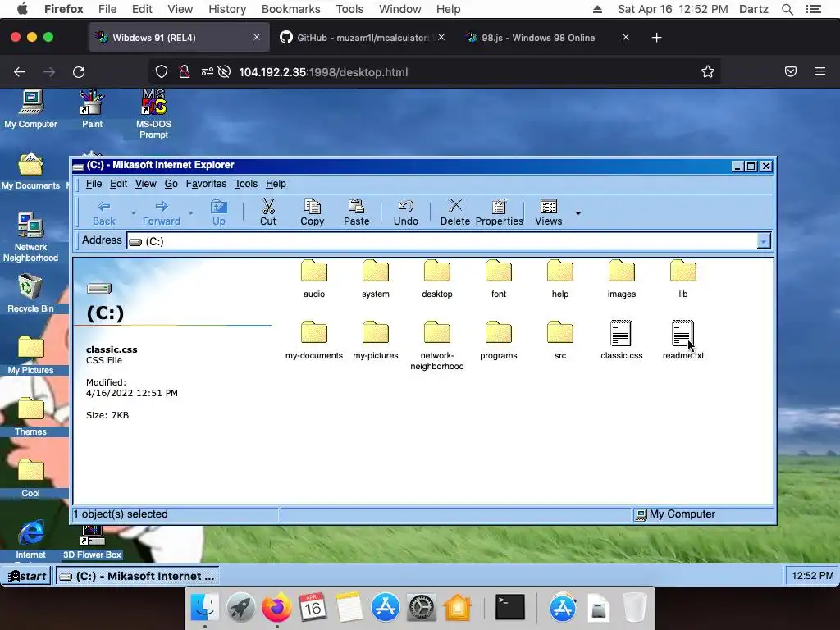Select the my-documents folder

[314, 340]
